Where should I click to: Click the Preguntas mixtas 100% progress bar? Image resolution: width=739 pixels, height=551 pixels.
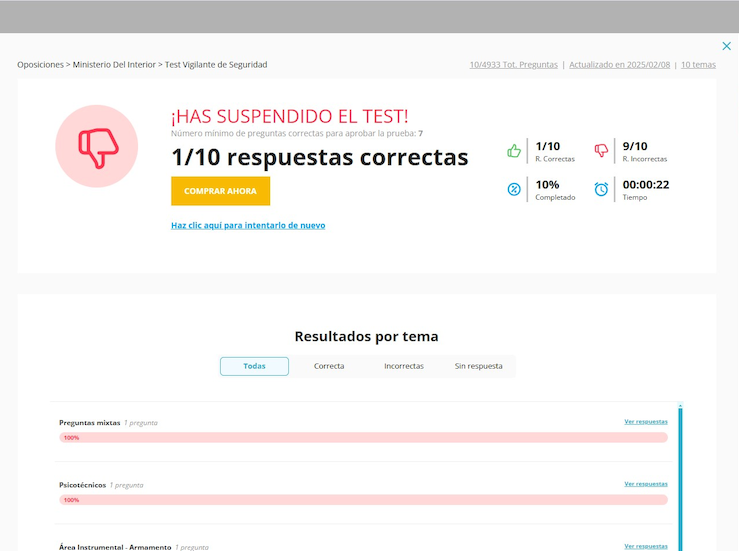point(363,437)
